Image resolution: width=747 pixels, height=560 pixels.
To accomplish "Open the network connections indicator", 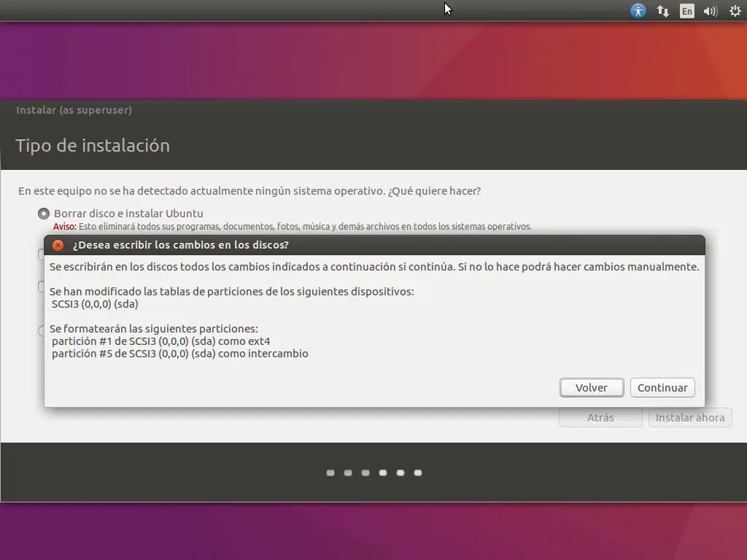I will click(x=662, y=11).
